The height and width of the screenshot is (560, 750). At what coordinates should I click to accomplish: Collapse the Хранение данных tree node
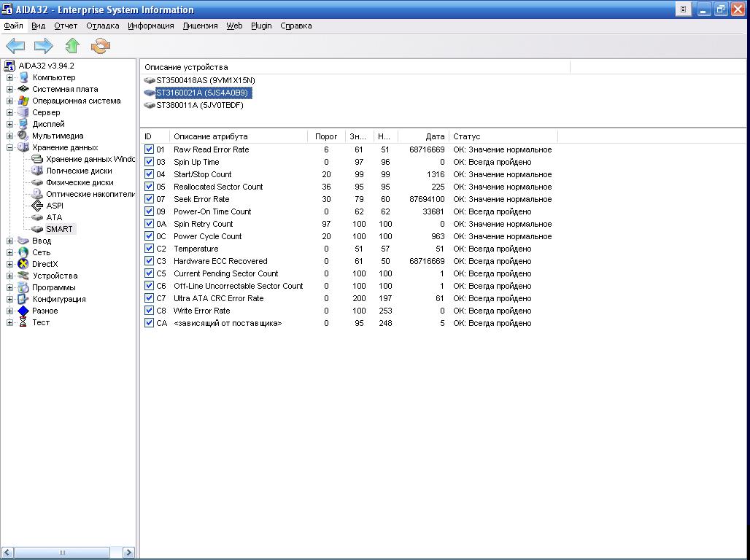pyautogui.click(x=9, y=147)
